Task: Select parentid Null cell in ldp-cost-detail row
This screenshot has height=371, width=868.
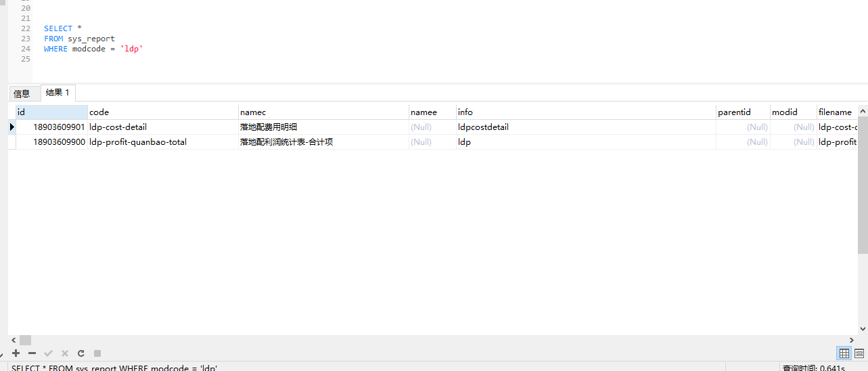Action: point(743,127)
